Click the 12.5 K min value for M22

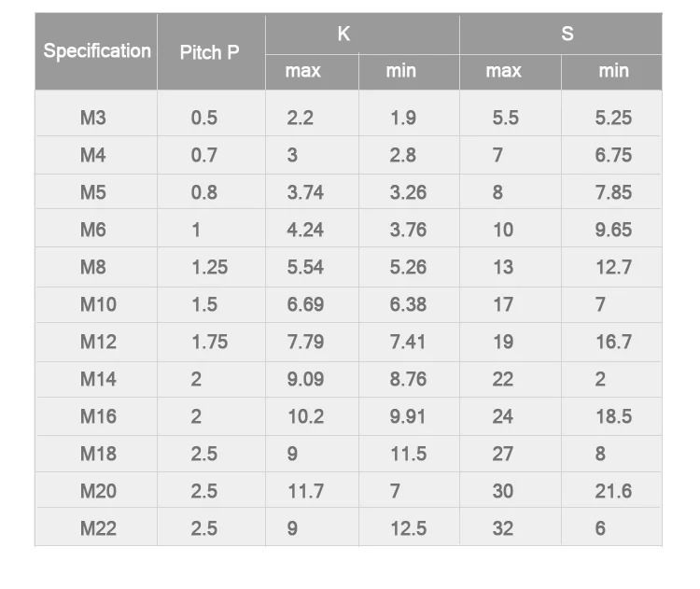pyautogui.click(x=408, y=528)
